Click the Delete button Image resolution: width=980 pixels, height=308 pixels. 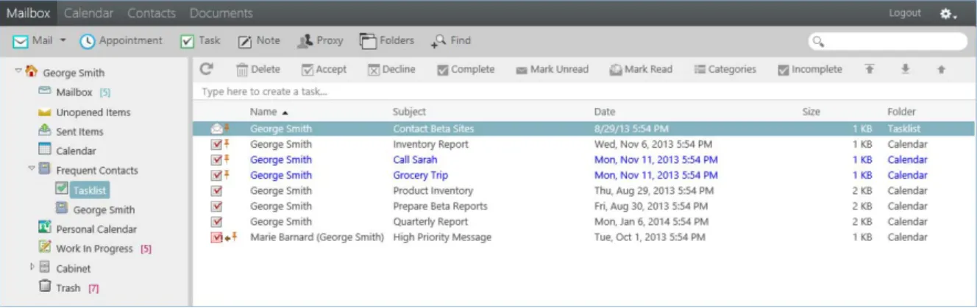(258, 69)
